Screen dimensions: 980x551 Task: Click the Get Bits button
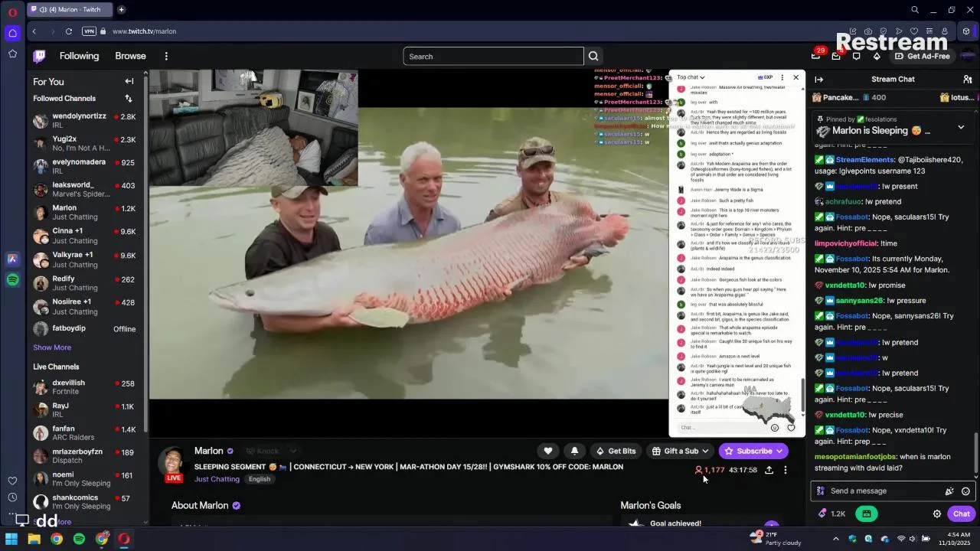point(616,451)
